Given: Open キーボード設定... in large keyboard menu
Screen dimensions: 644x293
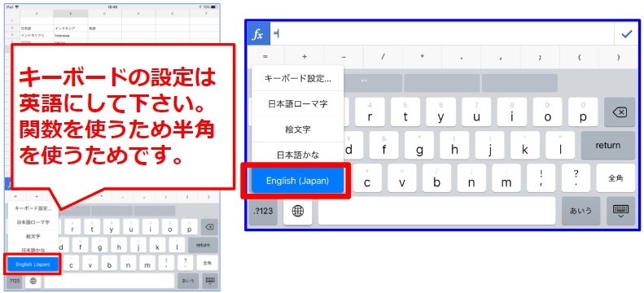Looking at the screenshot, I should tap(297, 78).
